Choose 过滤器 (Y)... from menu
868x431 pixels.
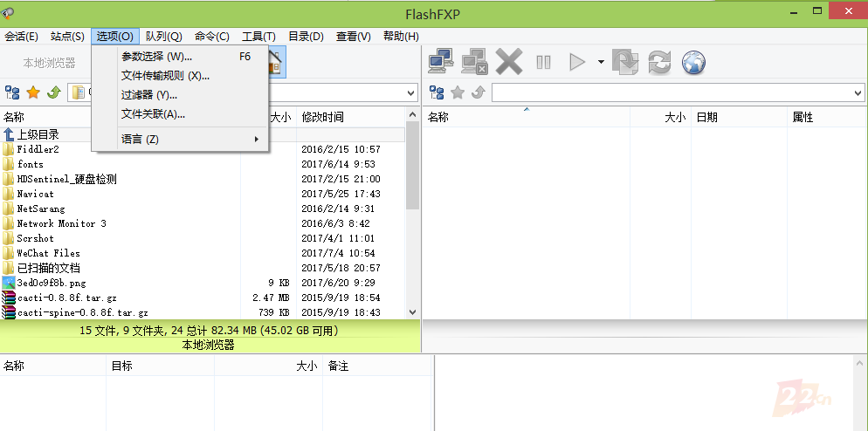(x=181, y=95)
